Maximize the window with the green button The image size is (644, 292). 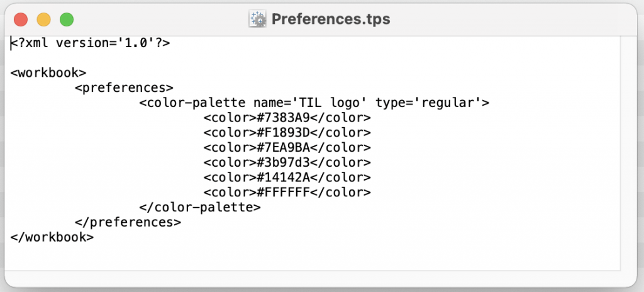67,20
